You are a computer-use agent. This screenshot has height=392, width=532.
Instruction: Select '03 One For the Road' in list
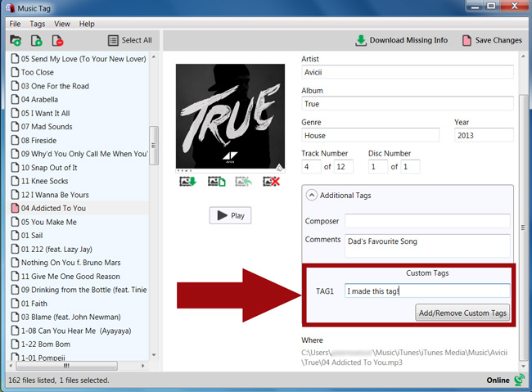tap(55, 86)
